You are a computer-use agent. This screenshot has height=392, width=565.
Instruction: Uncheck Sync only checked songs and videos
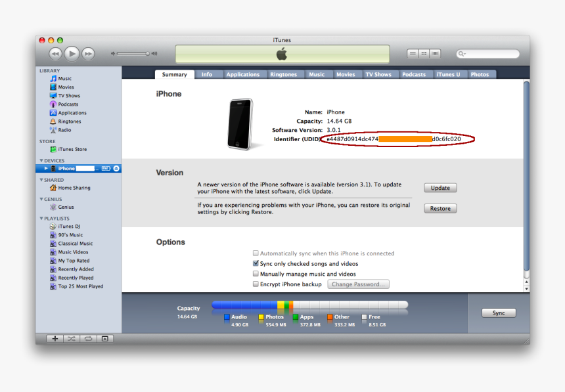(x=256, y=263)
